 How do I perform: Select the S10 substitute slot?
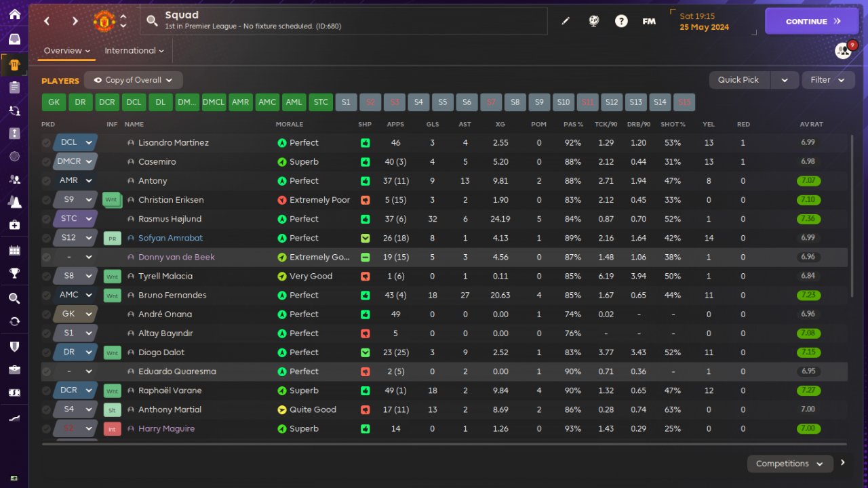[564, 102]
